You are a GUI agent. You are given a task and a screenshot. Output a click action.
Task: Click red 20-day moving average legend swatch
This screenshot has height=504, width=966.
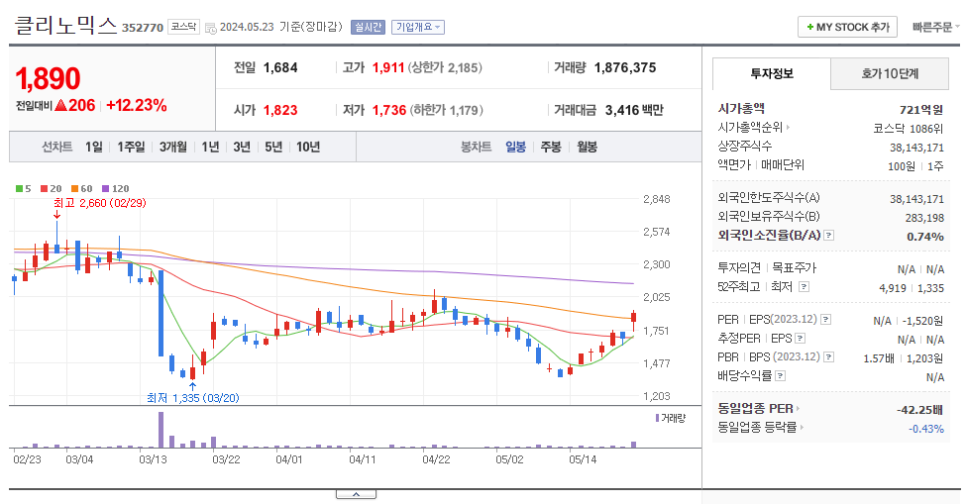(x=44, y=189)
